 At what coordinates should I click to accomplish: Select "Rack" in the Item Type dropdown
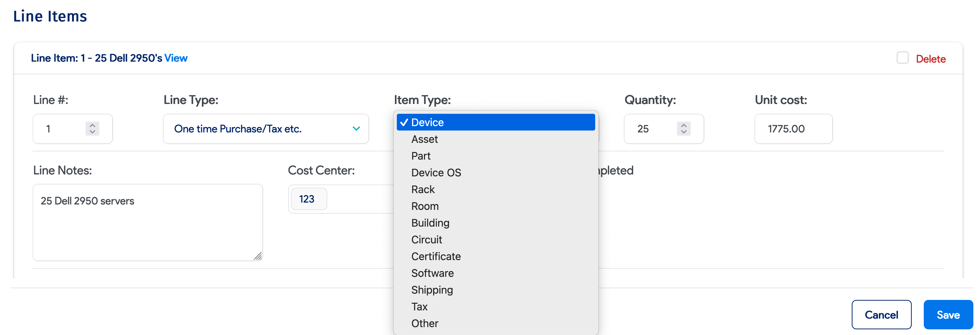[423, 189]
